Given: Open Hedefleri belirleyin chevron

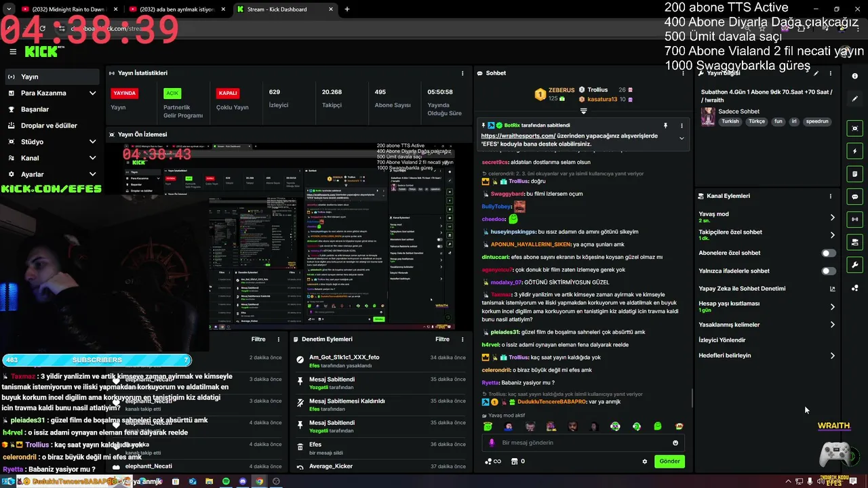Looking at the screenshot, I should tap(833, 355).
